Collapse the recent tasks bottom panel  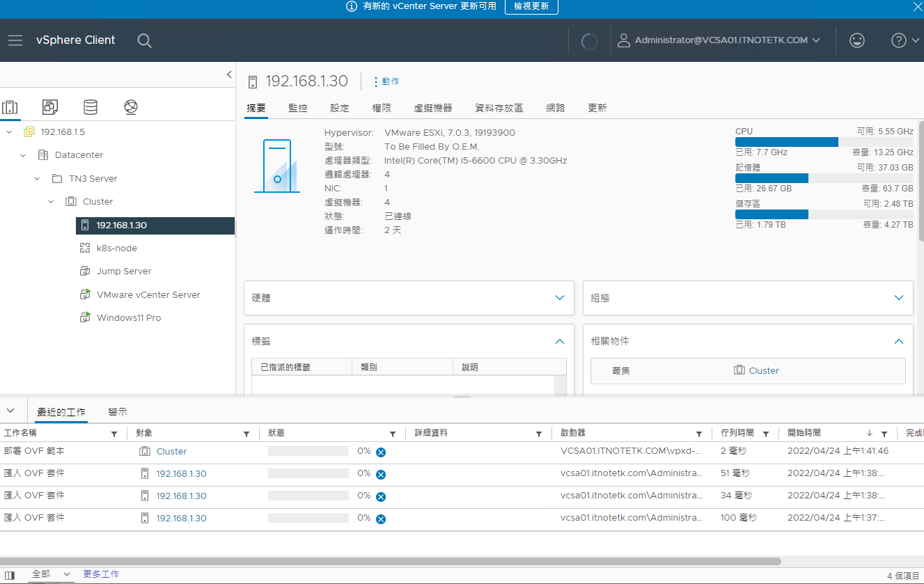10,411
